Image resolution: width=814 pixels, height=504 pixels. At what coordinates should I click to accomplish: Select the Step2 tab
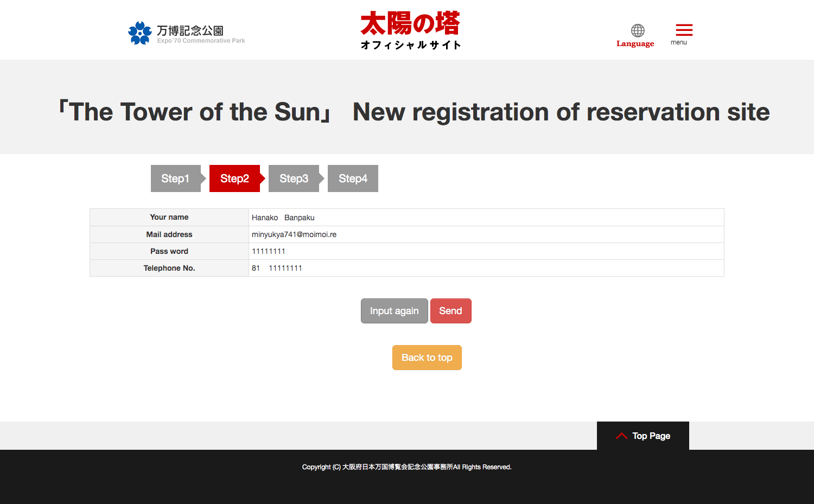tap(234, 178)
